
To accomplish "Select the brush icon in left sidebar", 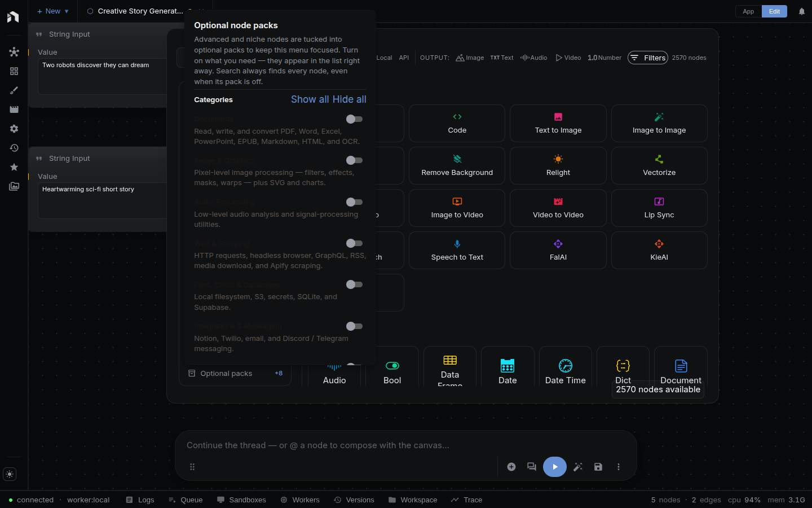I will tap(14, 90).
